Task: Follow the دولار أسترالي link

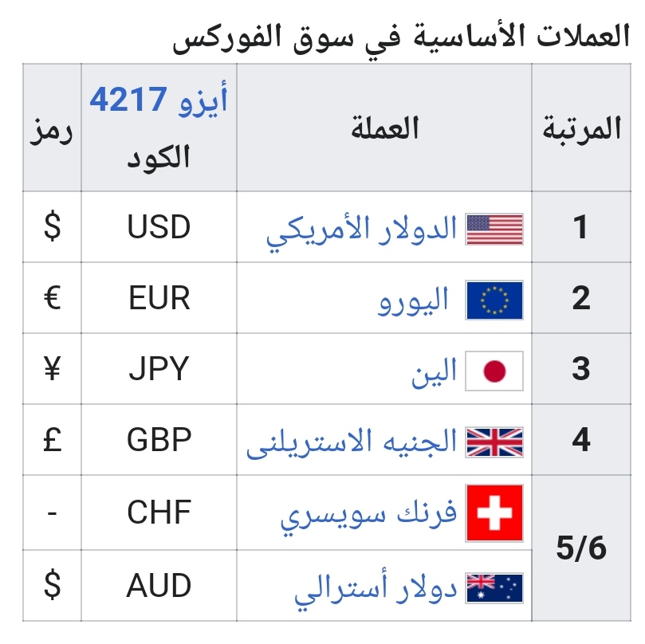Action: (376, 588)
